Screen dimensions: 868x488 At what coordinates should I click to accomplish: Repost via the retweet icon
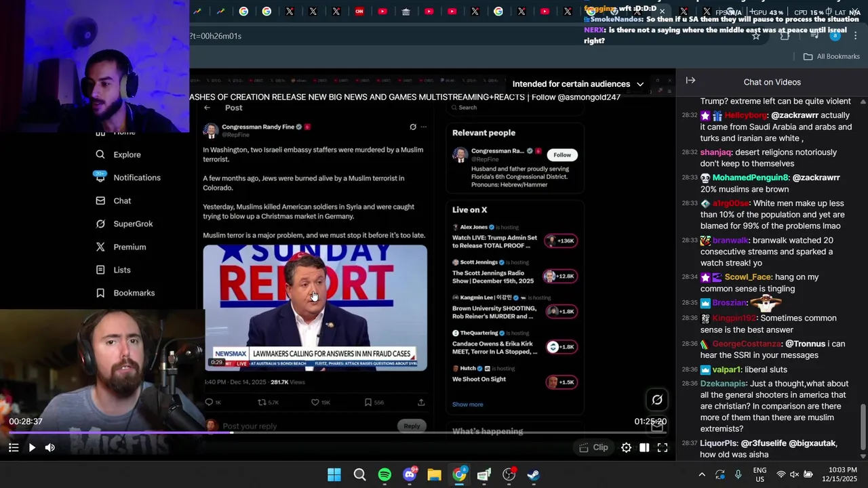pos(262,403)
